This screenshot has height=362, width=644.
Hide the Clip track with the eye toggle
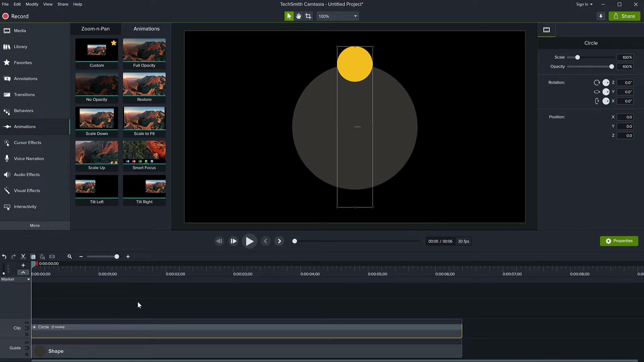(27, 322)
